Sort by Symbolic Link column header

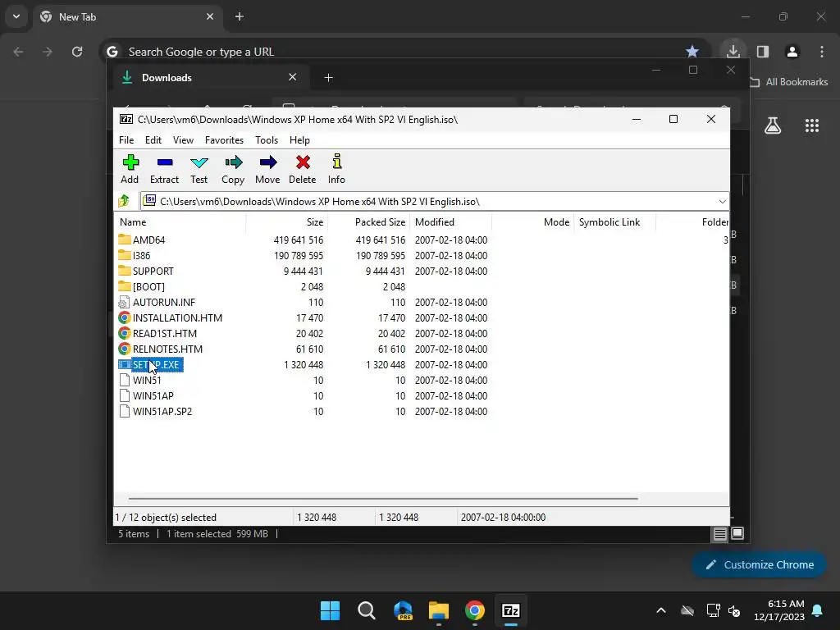[x=614, y=221]
